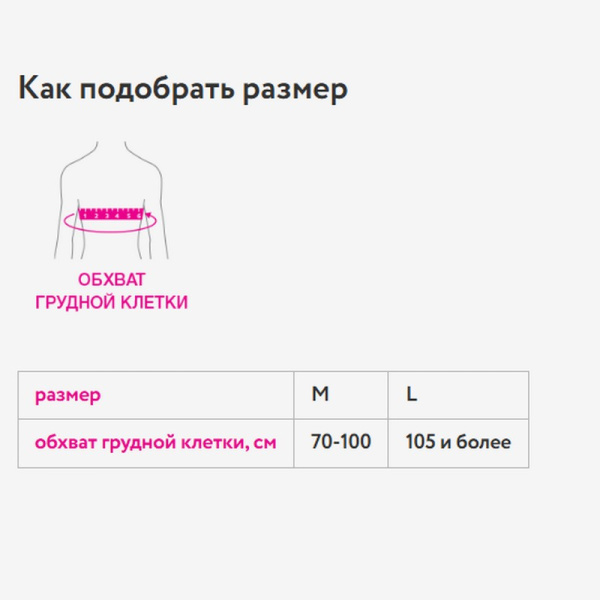Click the '105 и более' measurement cell
Image resolution: width=600 pixels, height=600 pixels.
click(x=458, y=443)
